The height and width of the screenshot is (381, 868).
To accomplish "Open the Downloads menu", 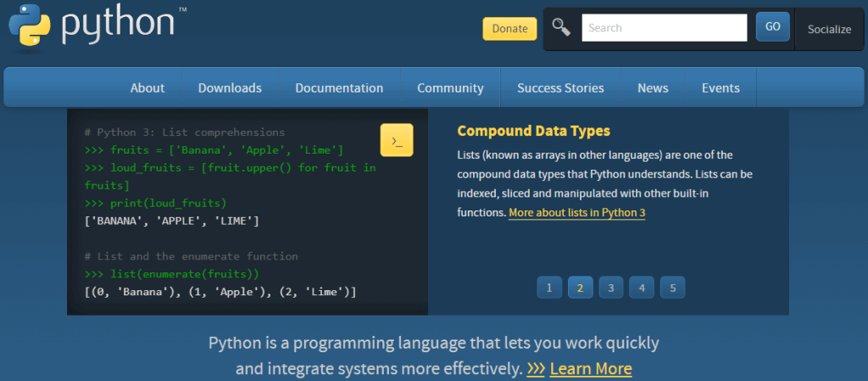I will pyautogui.click(x=230, y=88).
